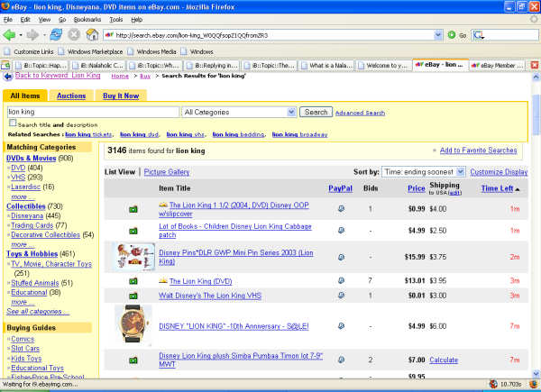Enable Search title and description checkbox
The height and width of the screenshot is (392, 541).
tap(13, 123)
